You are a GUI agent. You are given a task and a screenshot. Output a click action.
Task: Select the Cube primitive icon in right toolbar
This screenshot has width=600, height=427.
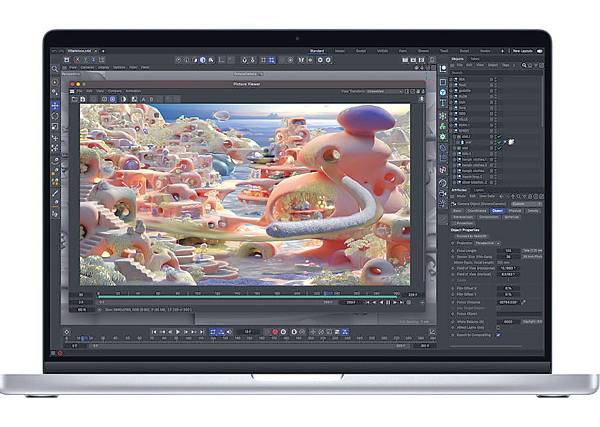pyautogui.click(x=442, y=82)
